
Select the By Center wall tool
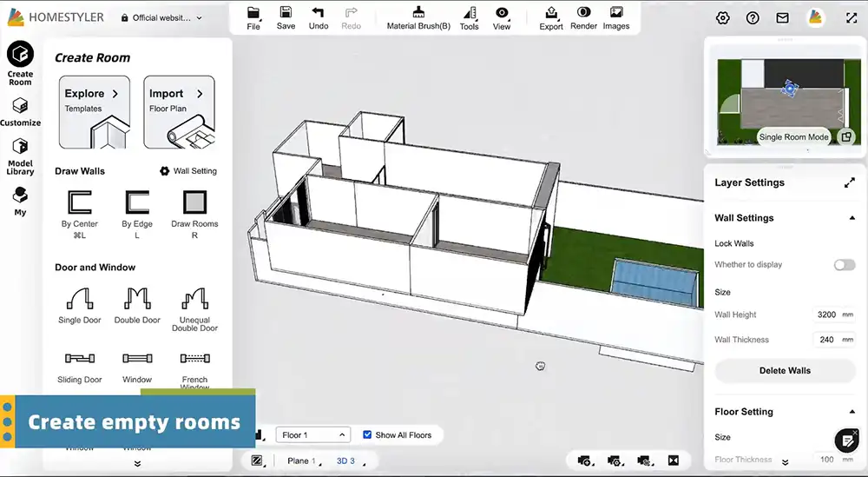tap(80, 215)
